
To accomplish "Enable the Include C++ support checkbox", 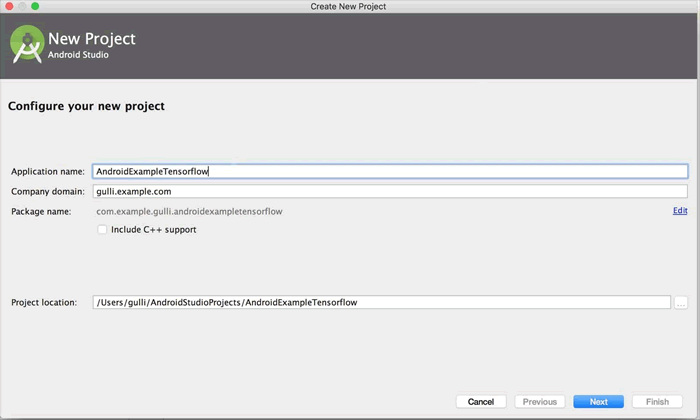I will pos(102,229).
